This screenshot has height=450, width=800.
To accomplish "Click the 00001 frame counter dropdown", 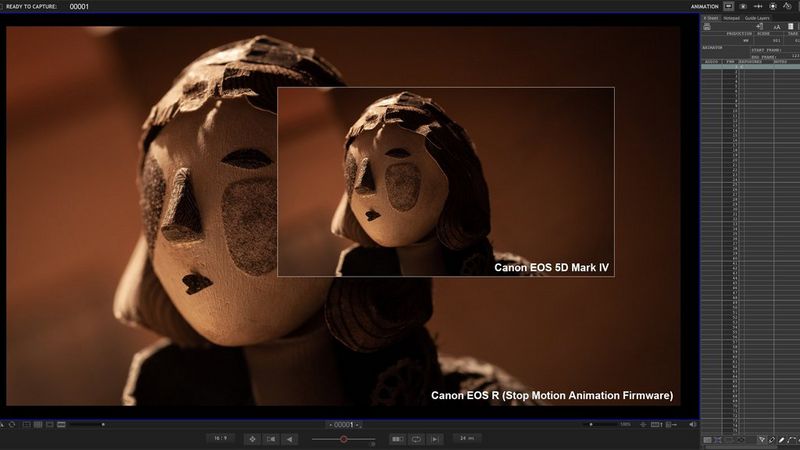I will [344, 425].
